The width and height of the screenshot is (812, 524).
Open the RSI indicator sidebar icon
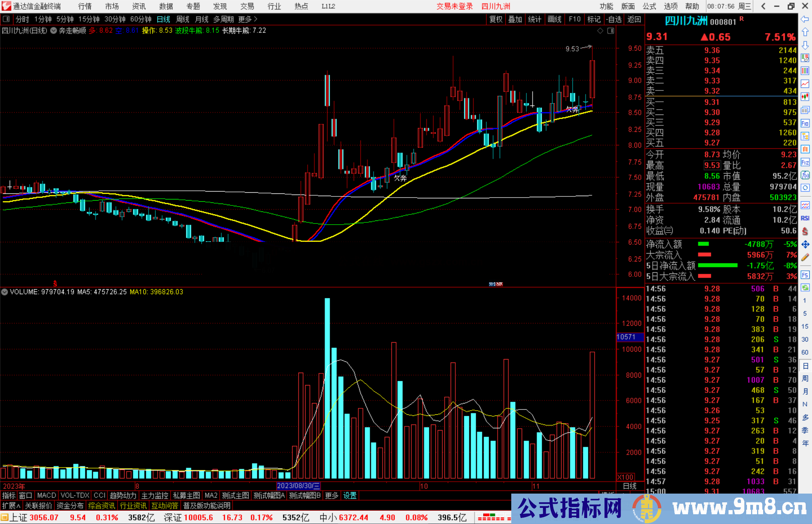805,218
